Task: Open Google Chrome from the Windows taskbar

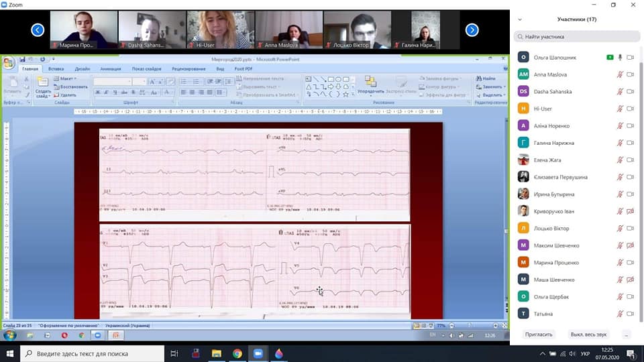Action: 237,353
